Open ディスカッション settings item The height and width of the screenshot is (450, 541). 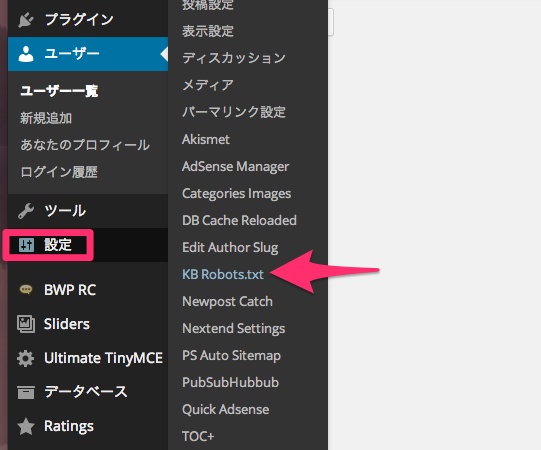(234, 58)
